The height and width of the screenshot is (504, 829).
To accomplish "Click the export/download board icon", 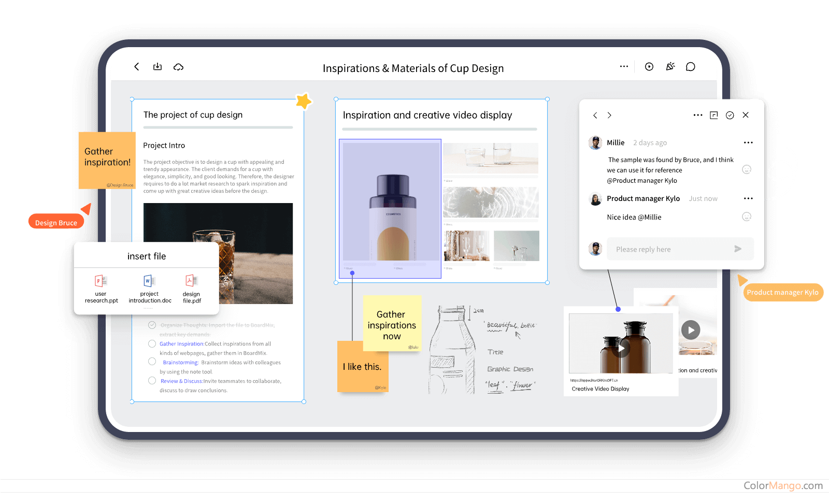I will point(158,67).
